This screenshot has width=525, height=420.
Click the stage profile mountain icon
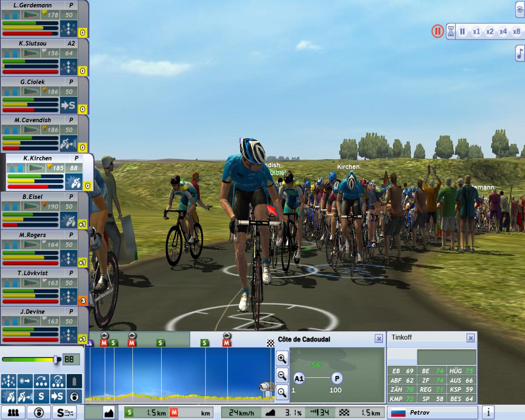click(x=109, y=412)
